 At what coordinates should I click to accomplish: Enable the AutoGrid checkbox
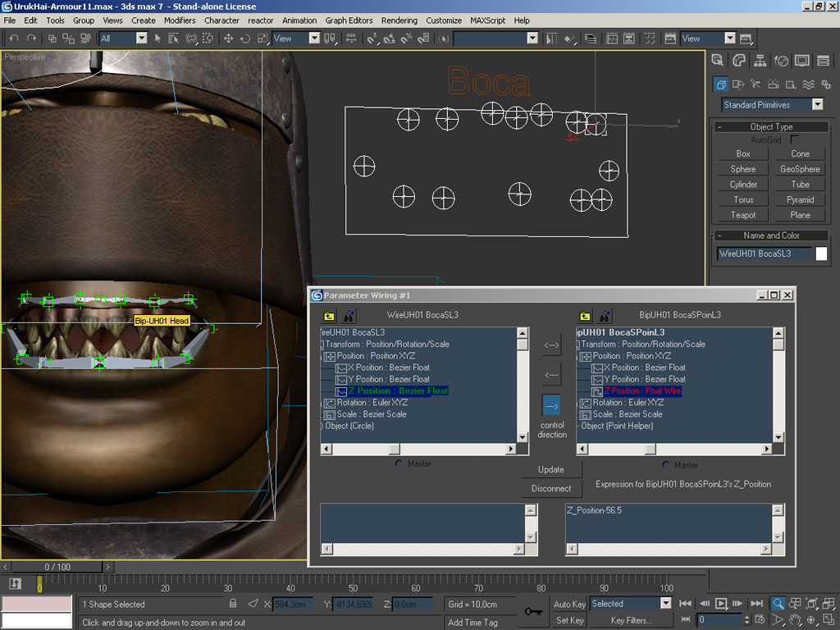point(794,139)
